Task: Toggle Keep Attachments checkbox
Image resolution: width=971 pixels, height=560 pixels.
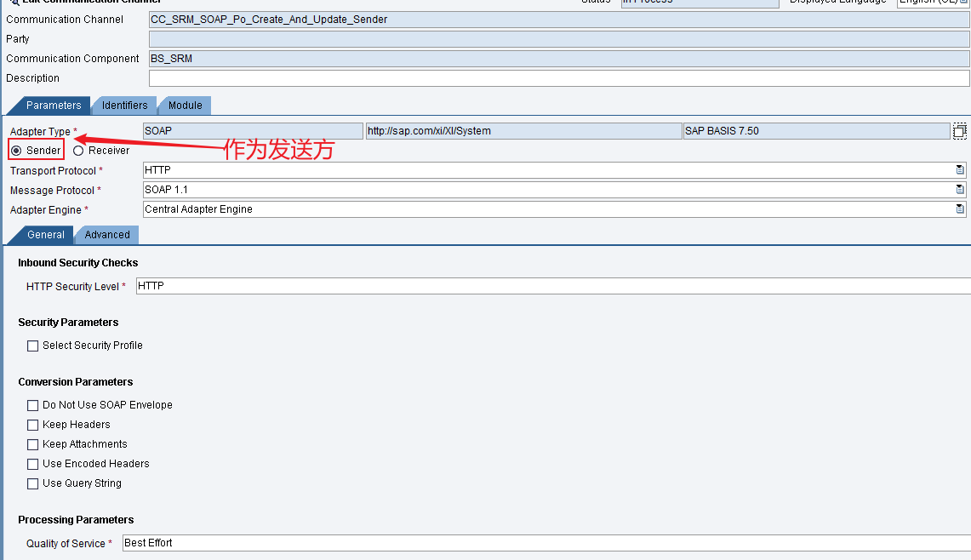Action: 33,445
